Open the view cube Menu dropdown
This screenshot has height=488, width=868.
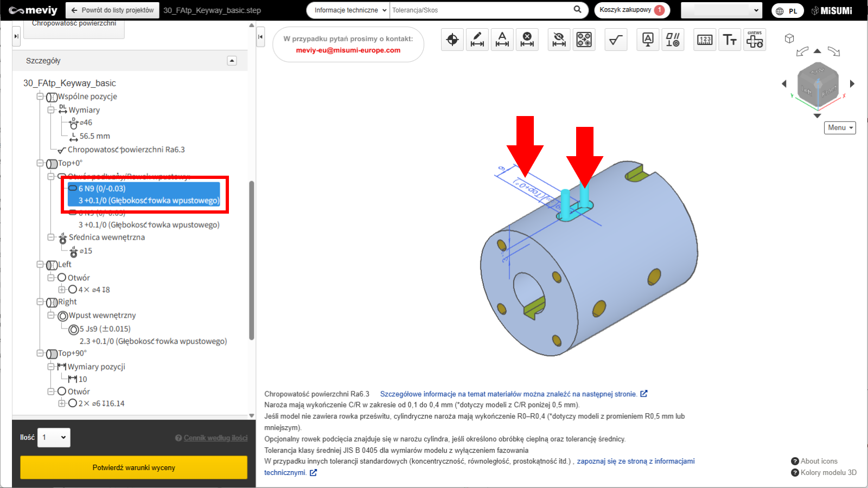pyautogui.click(x=840, y=127)
